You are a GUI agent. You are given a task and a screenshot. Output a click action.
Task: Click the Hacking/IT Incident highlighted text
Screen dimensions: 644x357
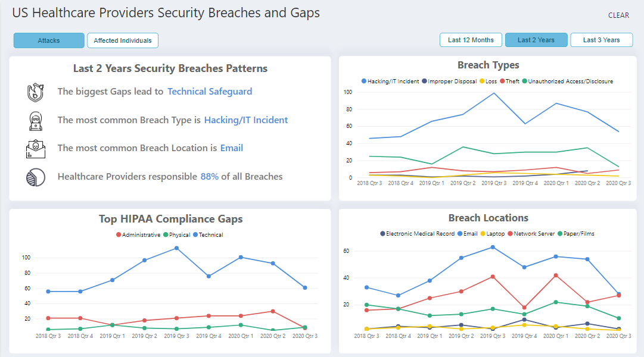pyautogui.click(x=246, y=120)
